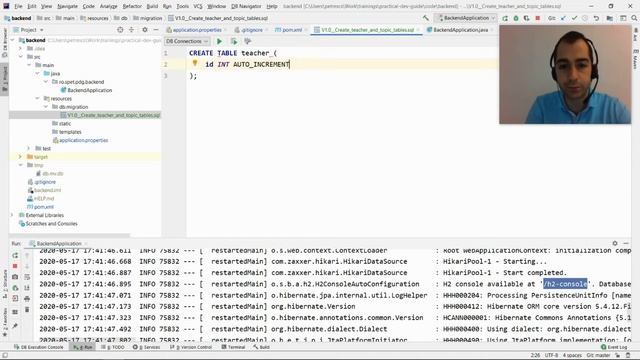Open the DB Navigator menu
This screenshot has height=360, width=640.
point(246,6)
